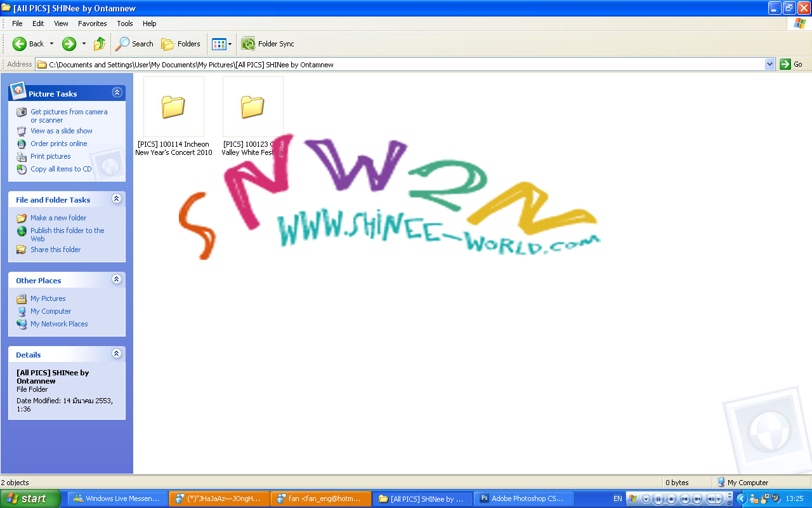This screenshot has height=508, width=812.
Task: Click the 13:25 taskbar clock
Action: (x=794, y=499)
